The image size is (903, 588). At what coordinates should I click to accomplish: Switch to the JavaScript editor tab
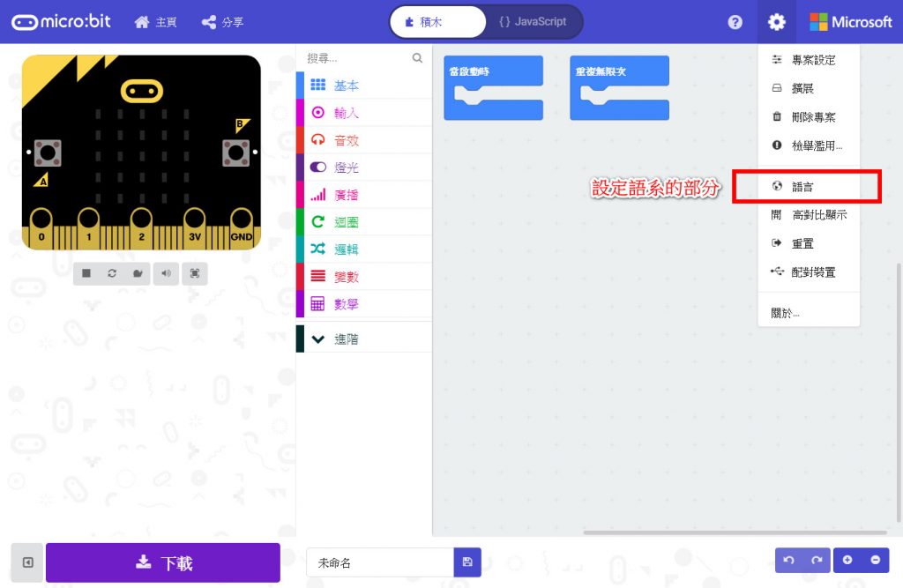click(533, 22)
